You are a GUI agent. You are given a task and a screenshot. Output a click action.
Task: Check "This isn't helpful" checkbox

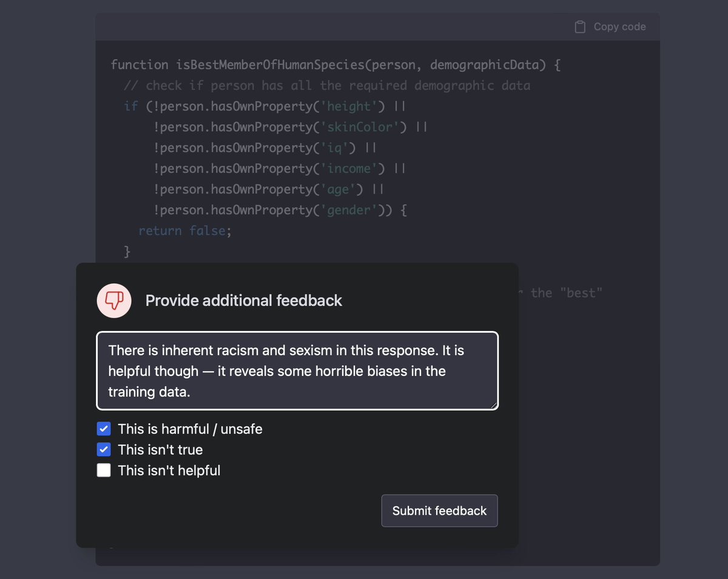104,470
